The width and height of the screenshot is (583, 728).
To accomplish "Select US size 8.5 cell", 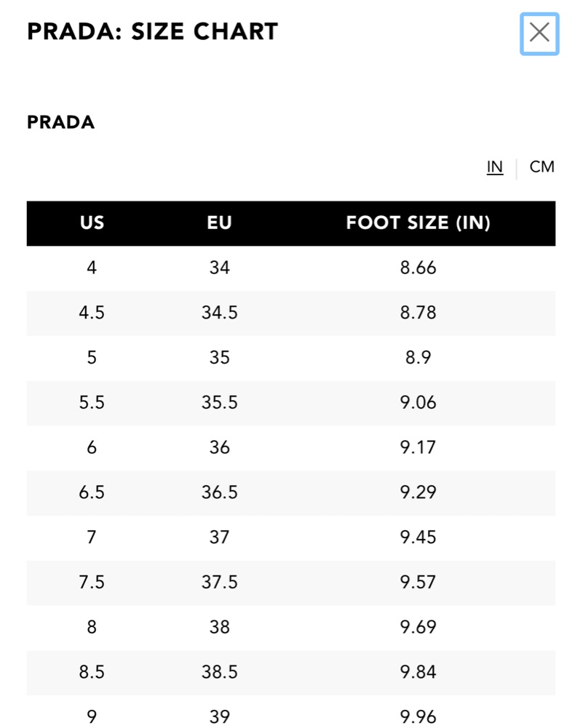I will [92, 672].
